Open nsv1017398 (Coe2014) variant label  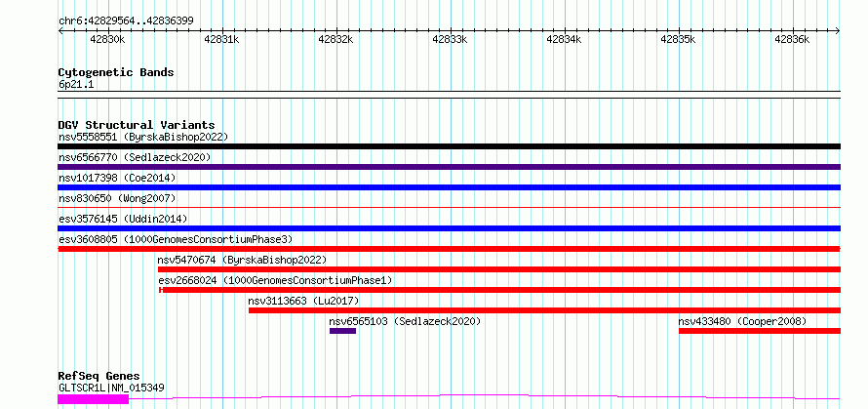coord(117,178)
